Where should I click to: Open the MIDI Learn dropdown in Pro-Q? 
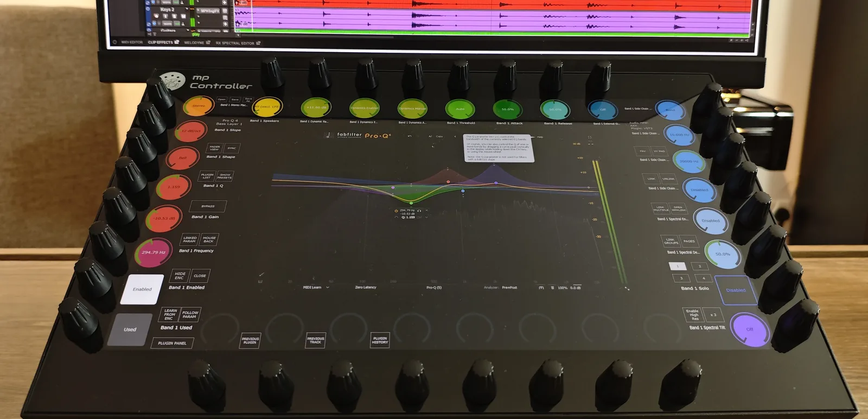point(316,287)
